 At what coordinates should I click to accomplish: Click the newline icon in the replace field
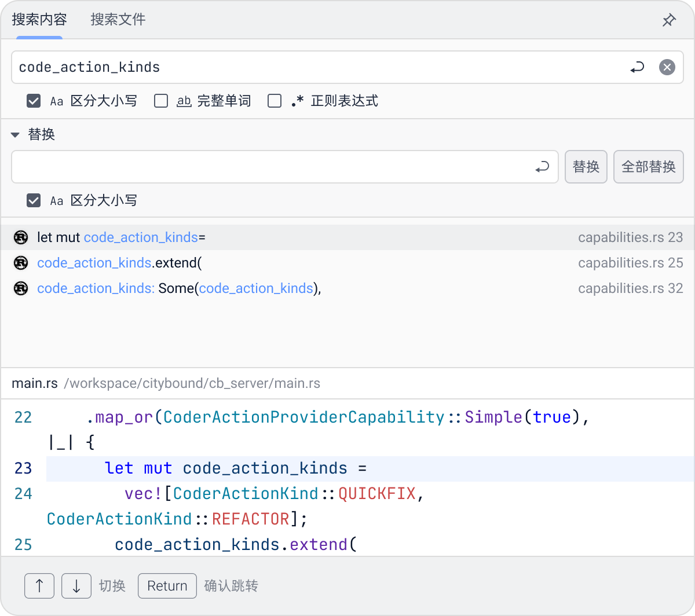point(542,167)
